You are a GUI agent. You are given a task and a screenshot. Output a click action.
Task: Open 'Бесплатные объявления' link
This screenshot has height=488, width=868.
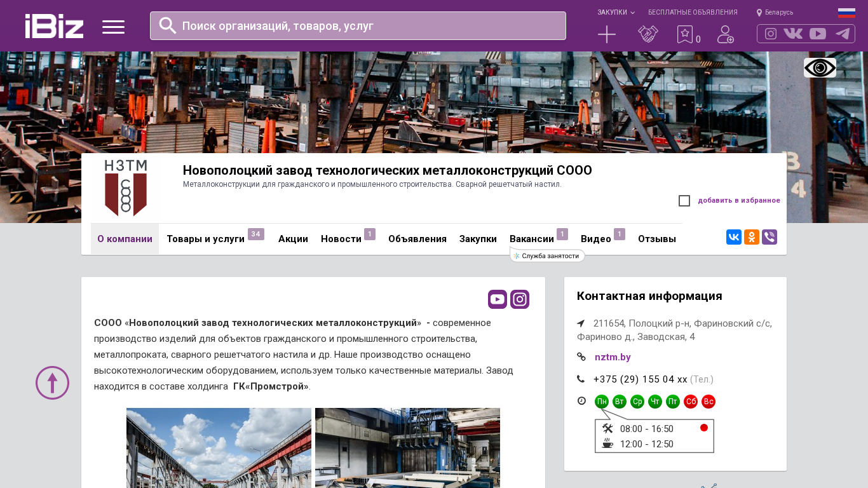click(693, 13)
